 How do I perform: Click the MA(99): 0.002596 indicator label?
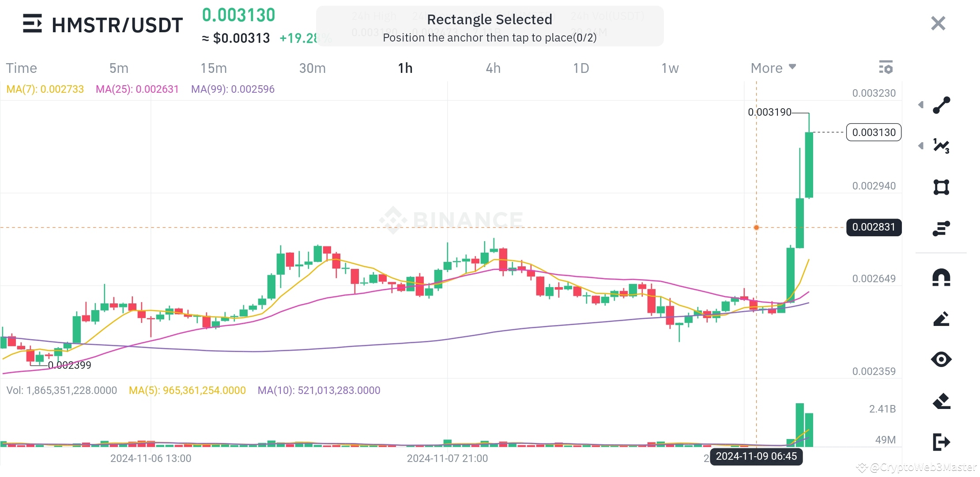pyautogui.click(x=233, y=89)
